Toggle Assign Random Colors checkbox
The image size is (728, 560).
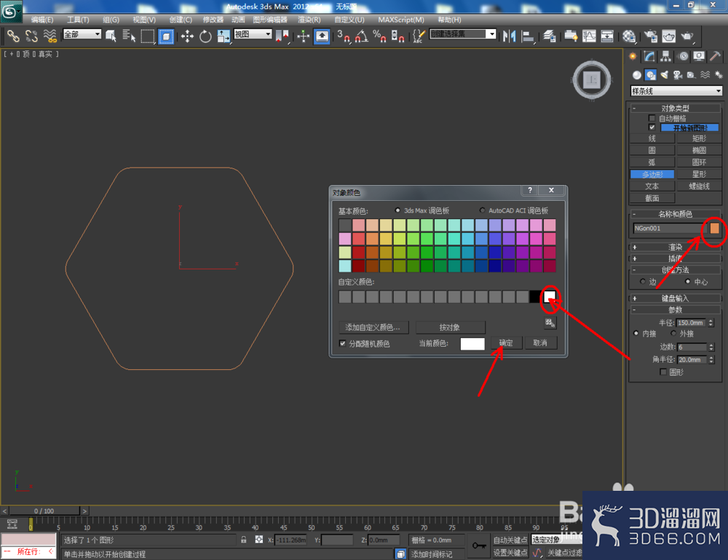click(343, 344)
